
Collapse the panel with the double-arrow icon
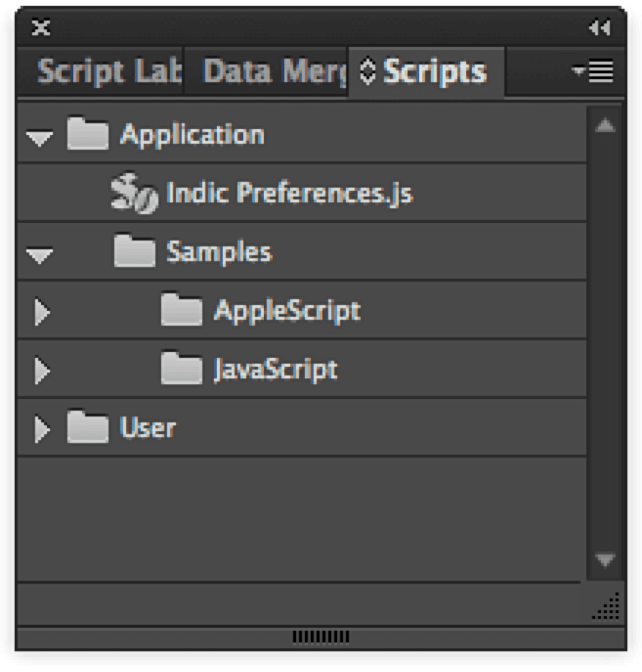(x=600, y=28)
